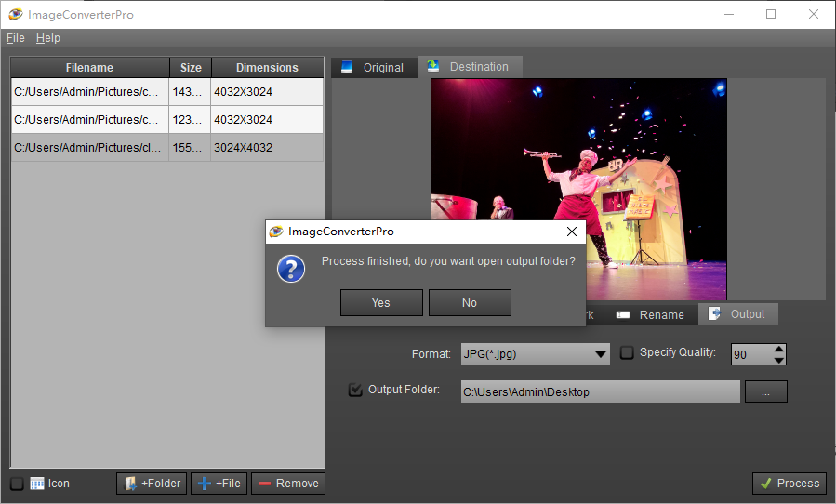
Task: Increase quality value with up arrow
Action: click(x=779, y=349)
